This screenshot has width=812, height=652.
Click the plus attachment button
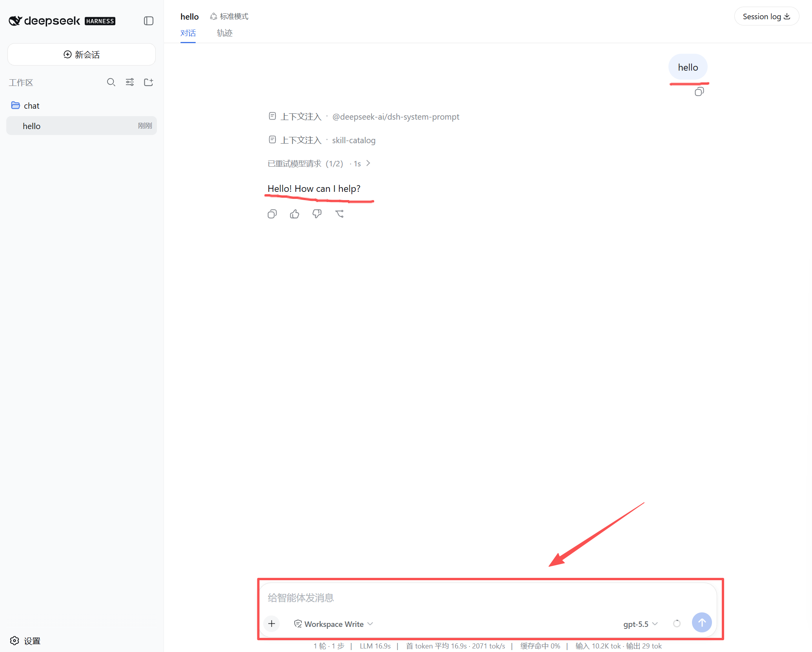272,624
